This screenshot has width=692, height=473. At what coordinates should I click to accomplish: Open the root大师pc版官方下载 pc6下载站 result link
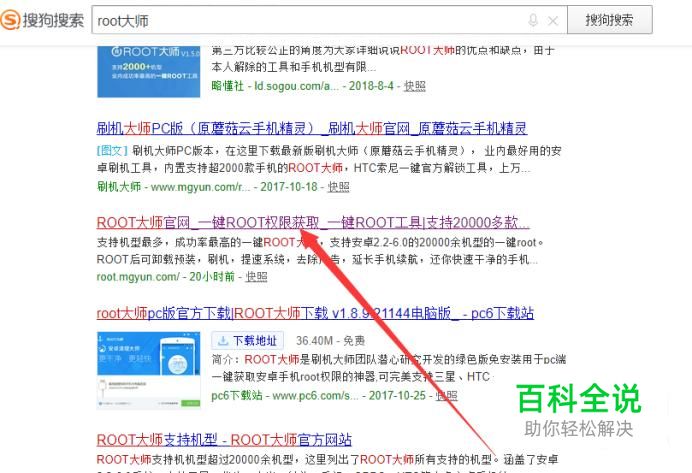(x=315, y=313)
